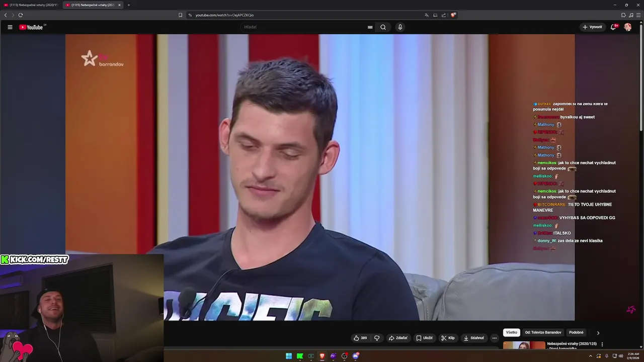Click the Zdieľať share button
The image size is (644, 362).
click(x=398, y=338)
